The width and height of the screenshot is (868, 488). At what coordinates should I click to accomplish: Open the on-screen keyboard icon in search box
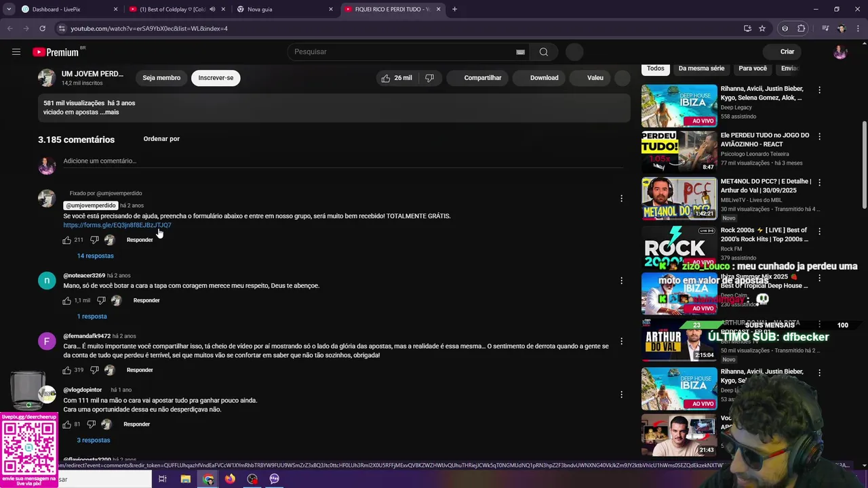tap(520, 52)
